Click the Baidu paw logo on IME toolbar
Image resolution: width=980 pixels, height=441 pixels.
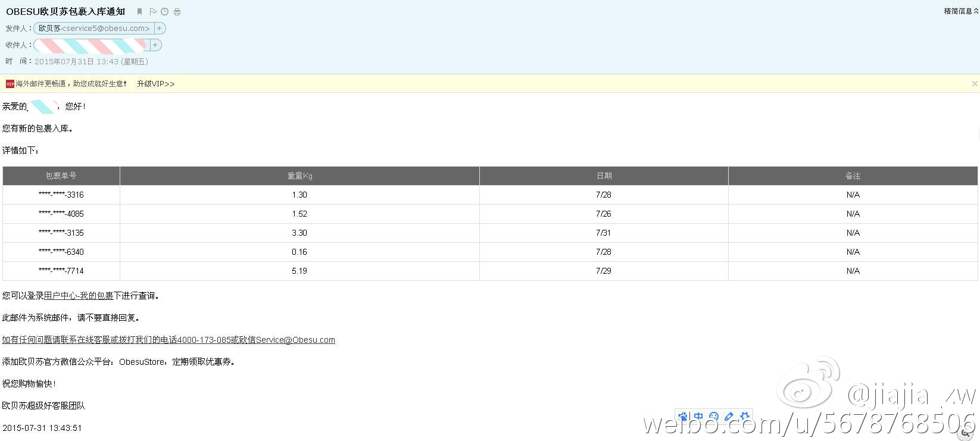(683, 417)
